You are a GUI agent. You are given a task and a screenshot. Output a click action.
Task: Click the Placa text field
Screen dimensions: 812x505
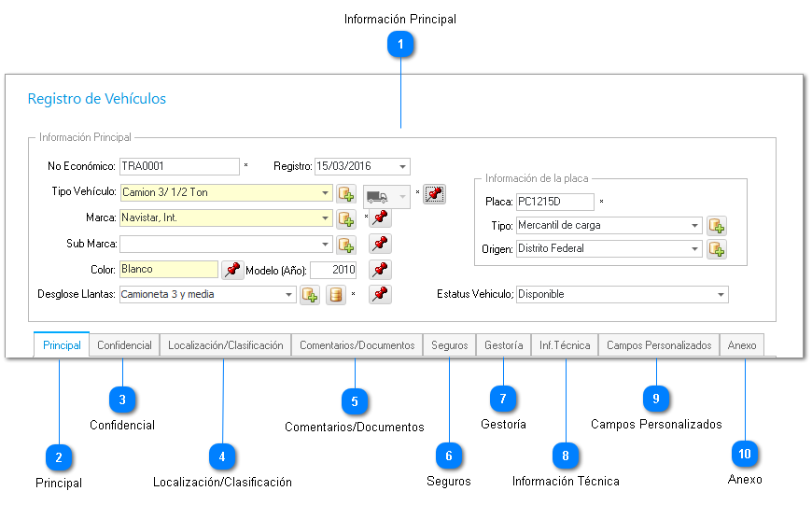tap(553, 202)
